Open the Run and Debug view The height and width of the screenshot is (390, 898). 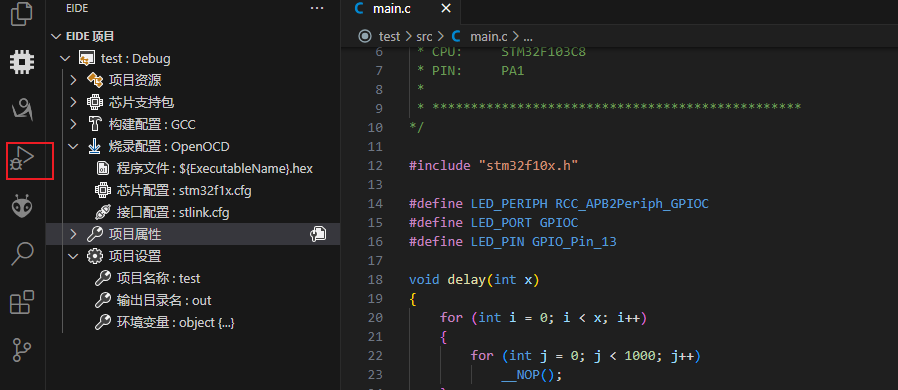pos(23,159)
